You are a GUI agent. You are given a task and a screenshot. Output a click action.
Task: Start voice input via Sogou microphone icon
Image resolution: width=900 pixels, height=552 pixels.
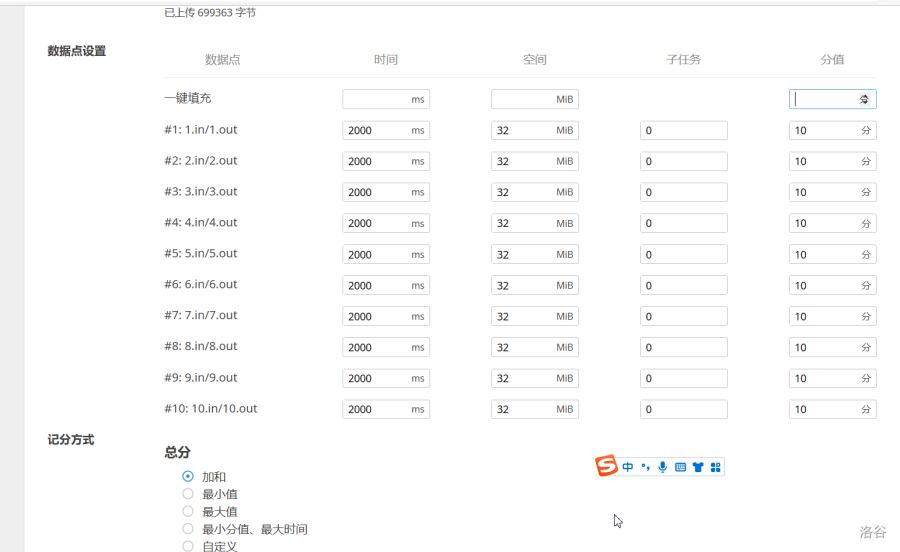662,467
